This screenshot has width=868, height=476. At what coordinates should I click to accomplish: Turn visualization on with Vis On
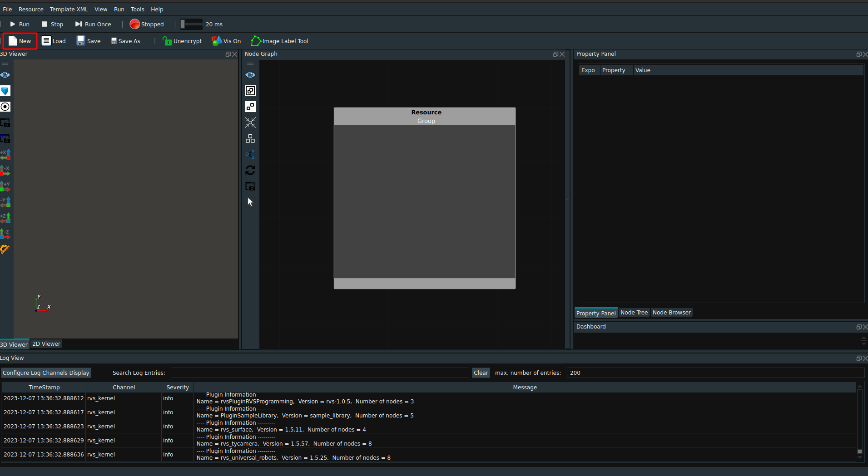click(226, 41)
